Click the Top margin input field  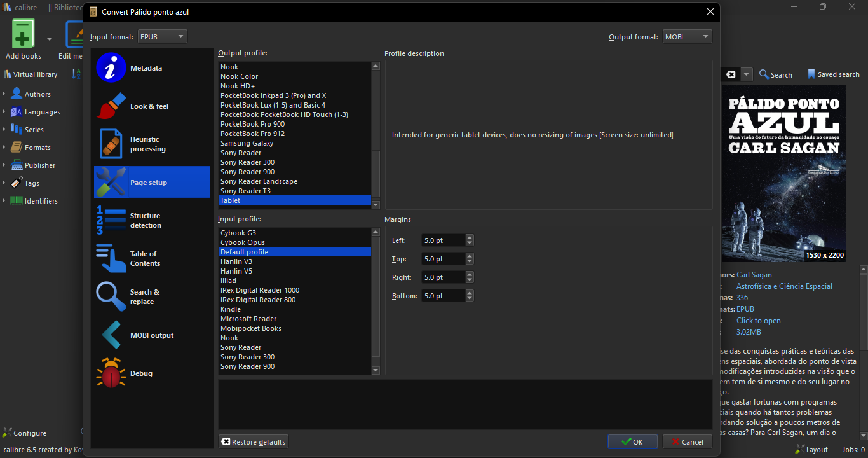click(444, 259)
